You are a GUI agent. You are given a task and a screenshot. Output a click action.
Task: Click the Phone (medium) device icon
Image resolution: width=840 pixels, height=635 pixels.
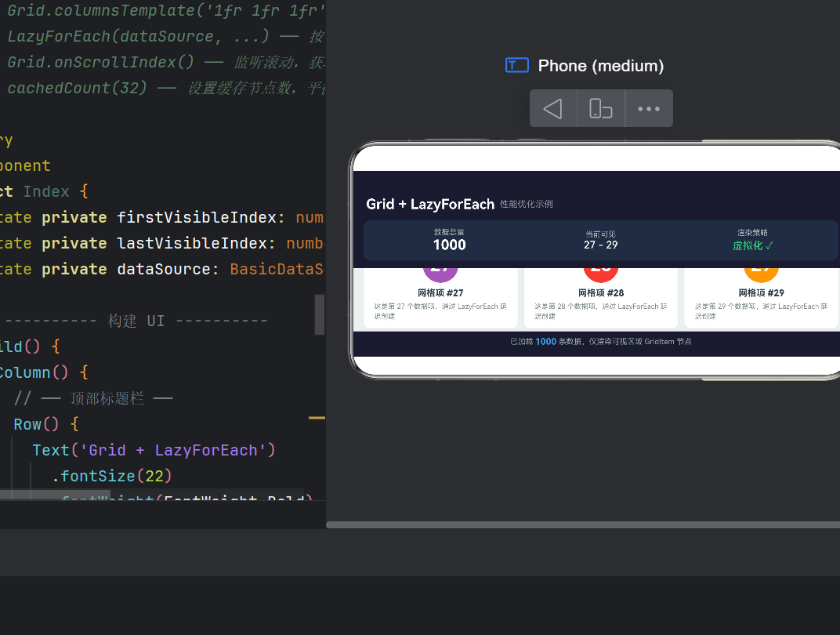pos(517,65)
